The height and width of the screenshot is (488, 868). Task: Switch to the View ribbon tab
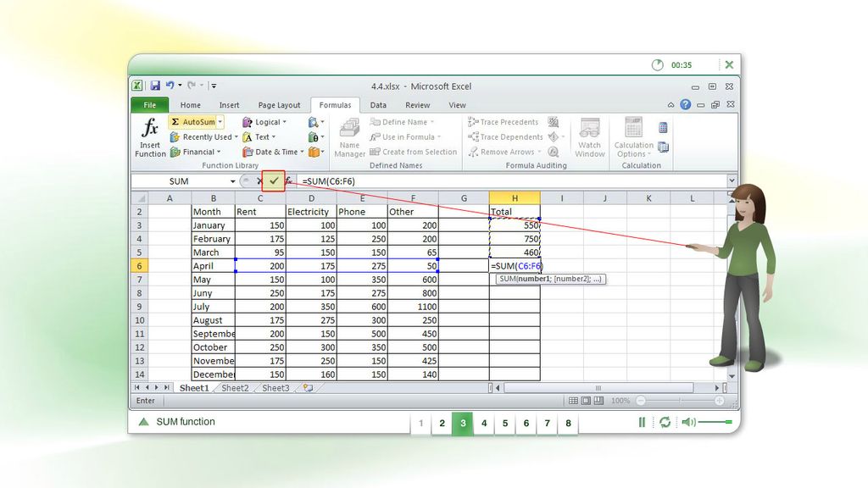coord(457,104)
